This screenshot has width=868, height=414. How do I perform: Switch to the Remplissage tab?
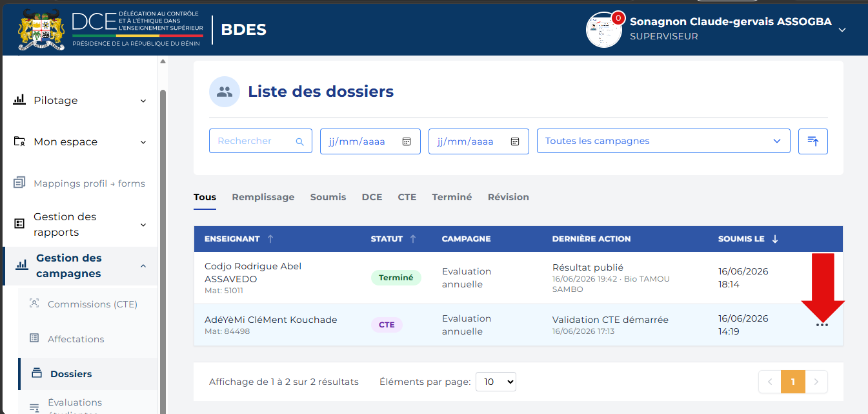point(263,198)
